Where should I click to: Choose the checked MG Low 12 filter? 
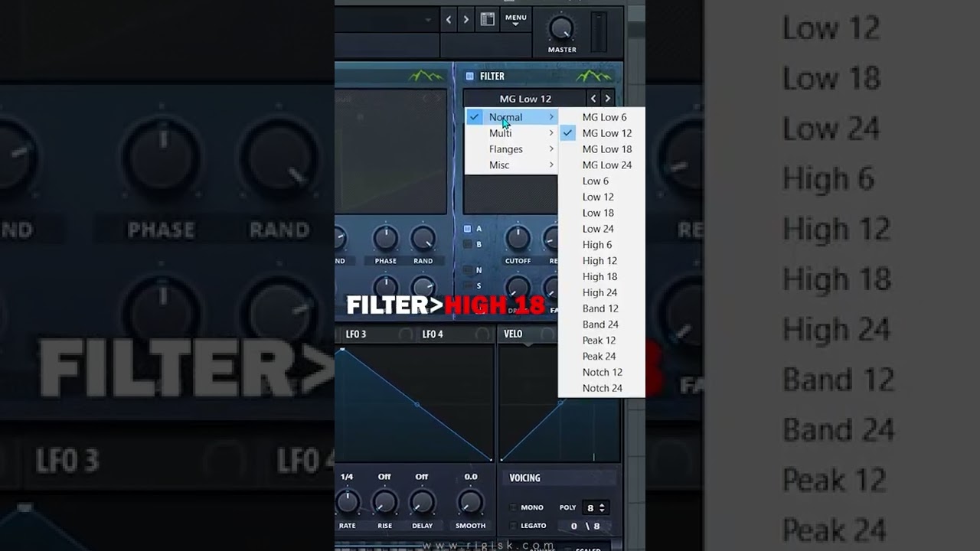602,133
